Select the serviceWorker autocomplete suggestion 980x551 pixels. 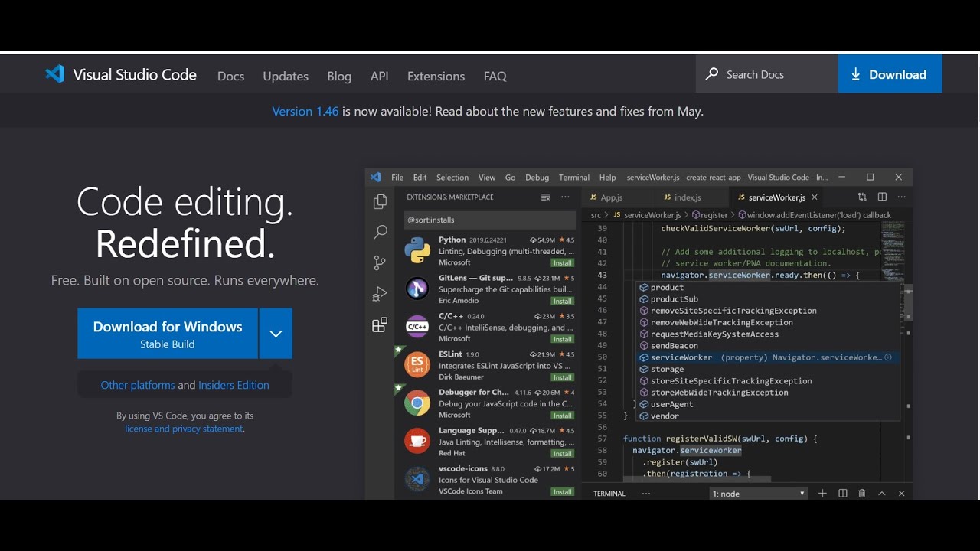coord(768,357)
